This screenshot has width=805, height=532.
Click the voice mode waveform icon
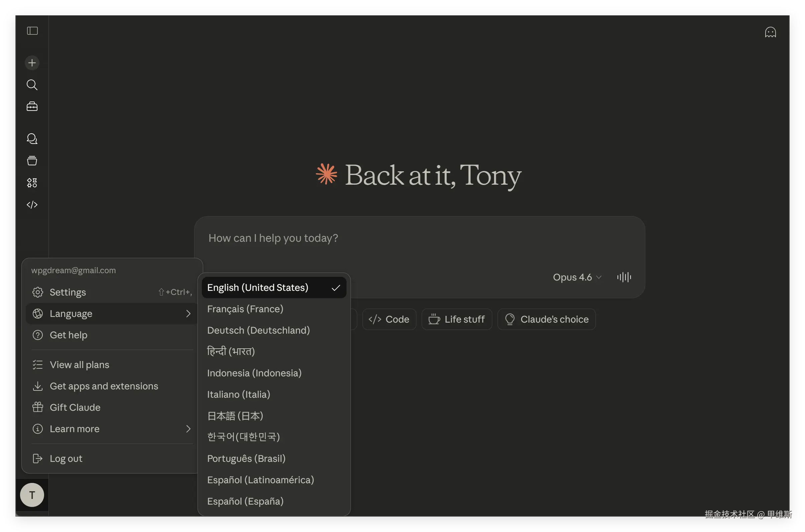624,277
